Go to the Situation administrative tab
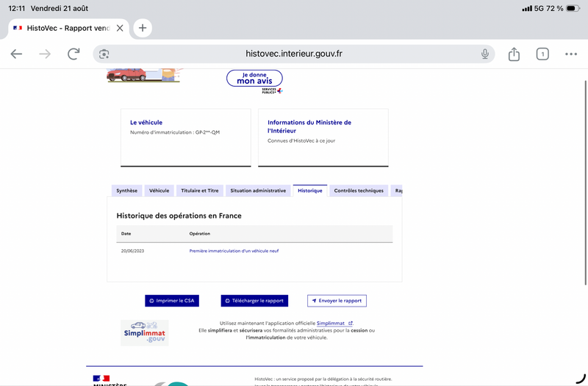Viewport: 588px width, 386px height. click(258, 190)
